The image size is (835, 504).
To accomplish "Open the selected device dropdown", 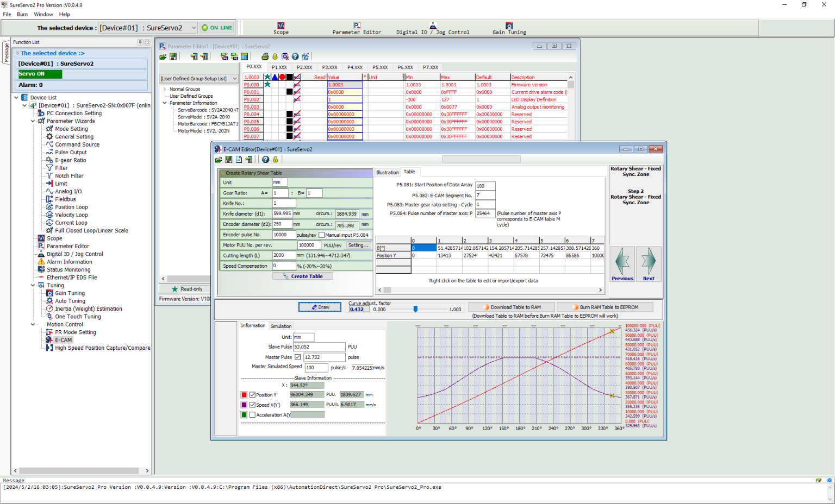I will tap(194, 28).
